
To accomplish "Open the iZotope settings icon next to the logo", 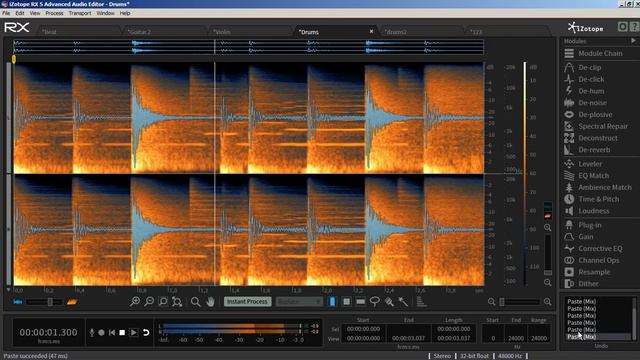I will click(x=622, y=27).
